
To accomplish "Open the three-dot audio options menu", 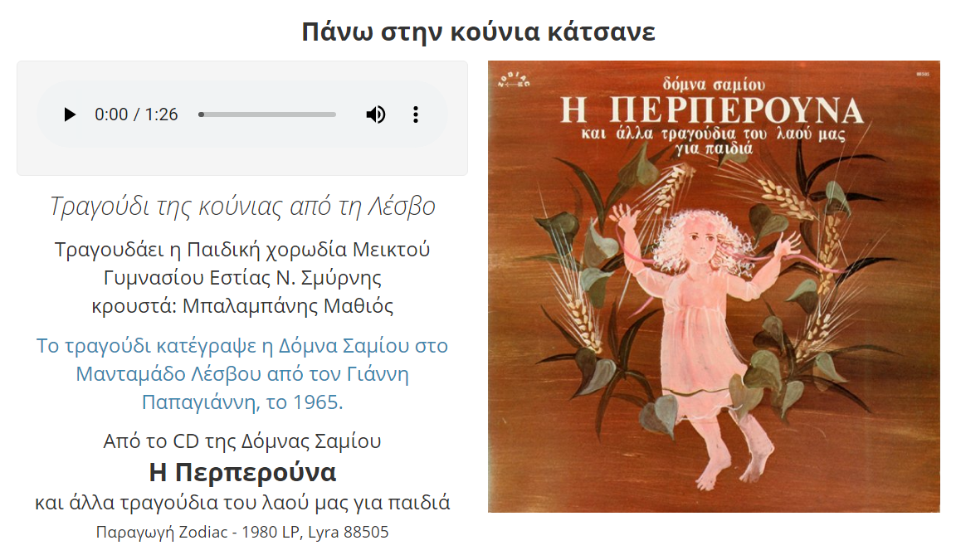I will coord(416,114).
